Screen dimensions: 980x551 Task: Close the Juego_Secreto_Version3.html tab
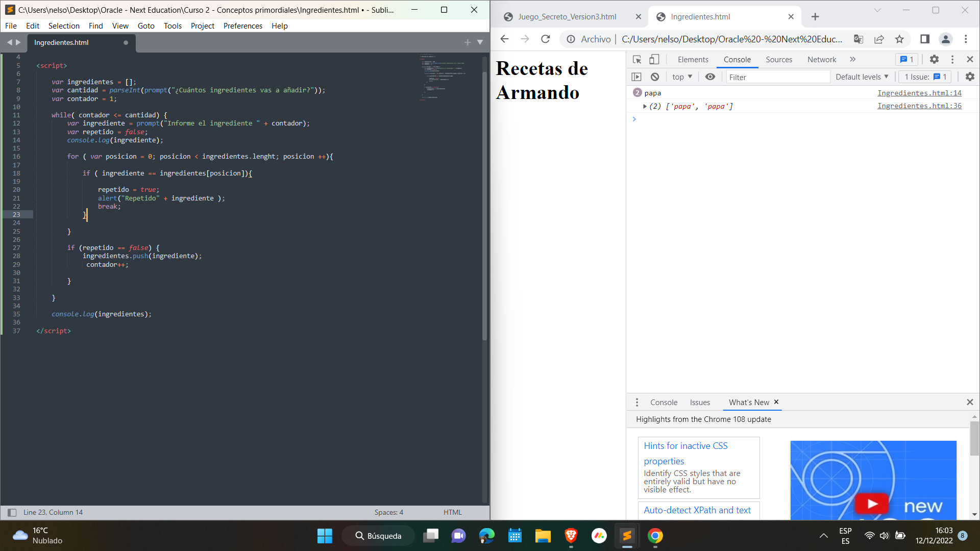click(x=639, y=17)
